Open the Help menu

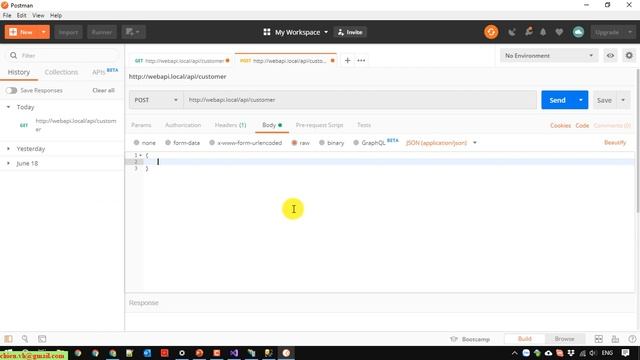(56, 16)
